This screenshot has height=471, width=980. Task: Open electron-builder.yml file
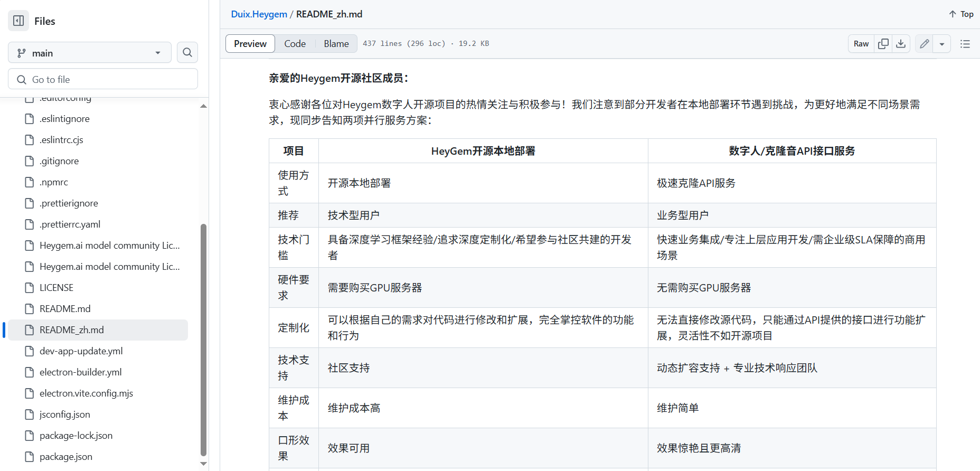point(80,372)
